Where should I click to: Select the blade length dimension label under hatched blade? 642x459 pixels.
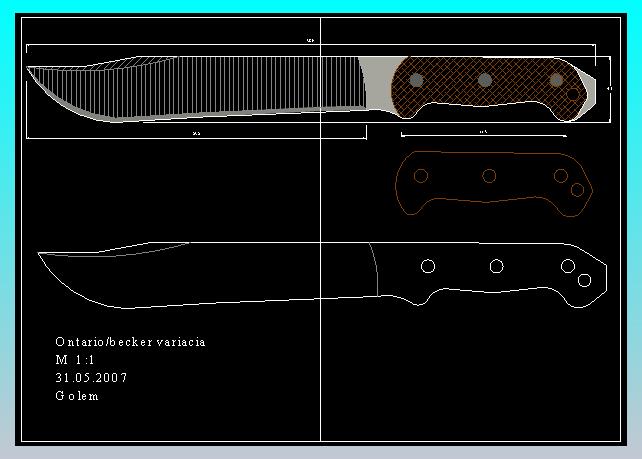point(197,133)
